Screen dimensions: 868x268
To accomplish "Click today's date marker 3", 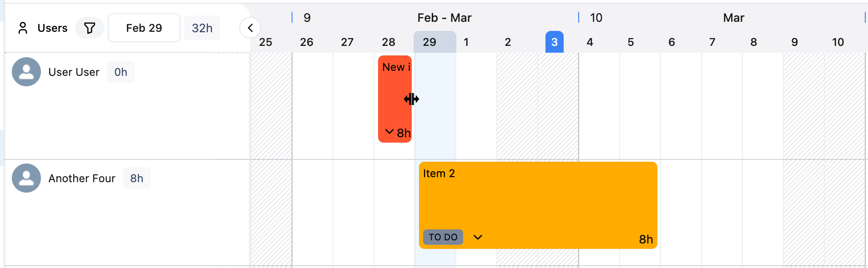I will (554, 42).
